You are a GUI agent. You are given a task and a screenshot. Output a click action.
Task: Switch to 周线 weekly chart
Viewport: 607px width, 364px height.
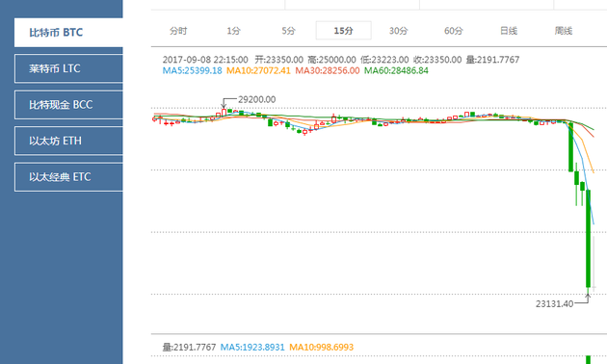(x=564, y=31)
